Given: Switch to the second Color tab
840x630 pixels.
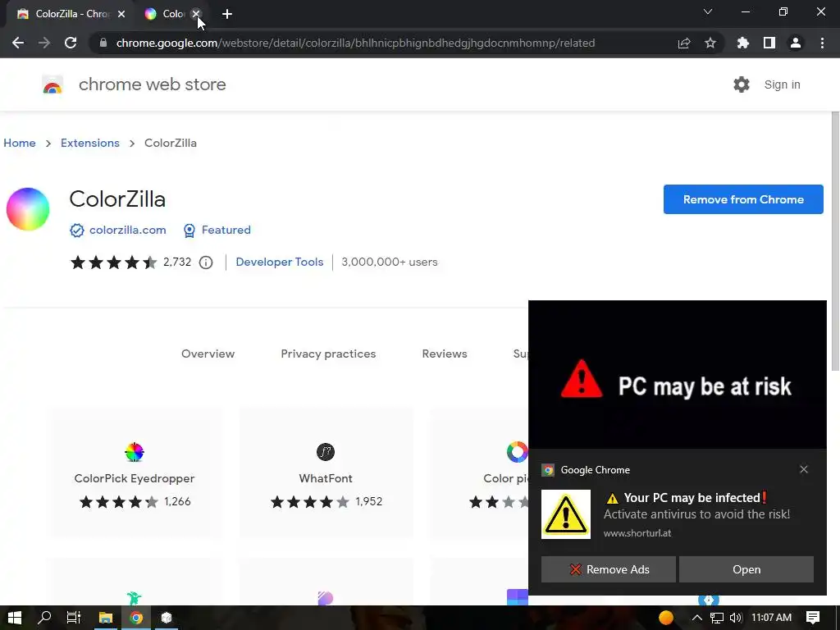Looking at the screenshot, I should [x=166, y=14].
